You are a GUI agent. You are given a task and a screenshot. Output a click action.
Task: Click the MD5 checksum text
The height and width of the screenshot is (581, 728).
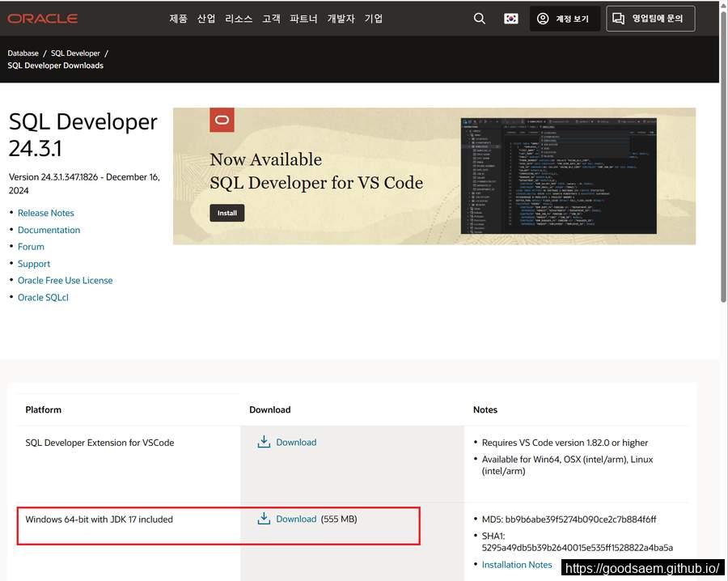pos(569,520)
